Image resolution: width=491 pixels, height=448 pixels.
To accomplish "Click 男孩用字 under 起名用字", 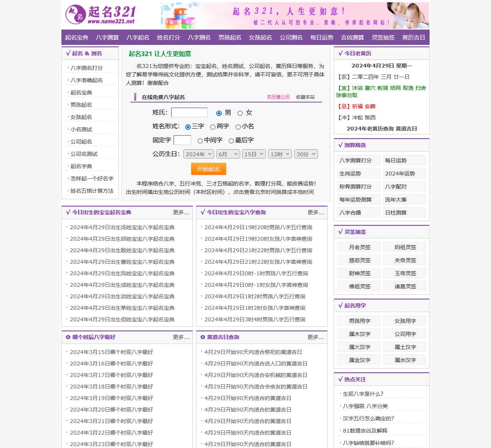I will pyautogui.click(x=358, y=320).
